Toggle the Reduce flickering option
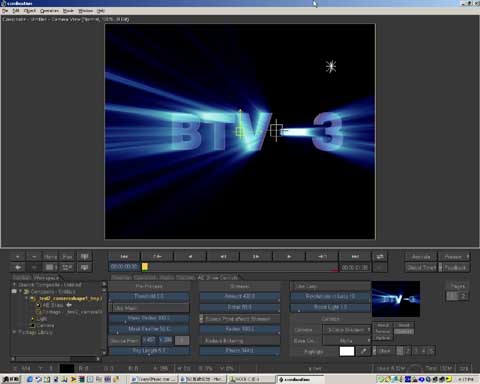Image resolution: width=480 pixels, height=384 pixels. pos(240,341)
